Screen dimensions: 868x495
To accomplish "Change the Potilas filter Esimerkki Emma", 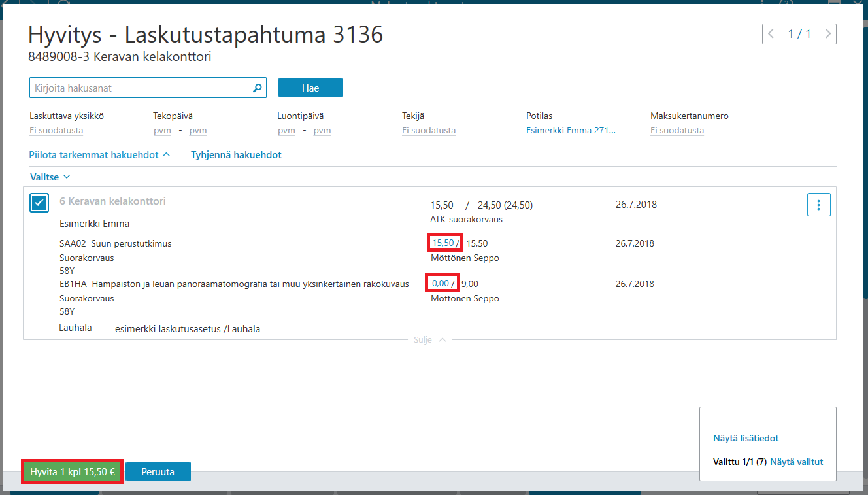I will tap(571, 131).
